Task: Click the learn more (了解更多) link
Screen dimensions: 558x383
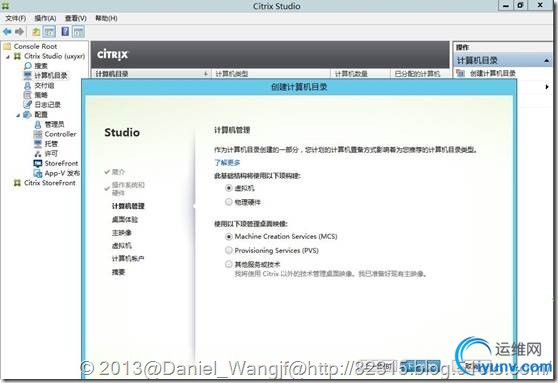Action: 227,163
